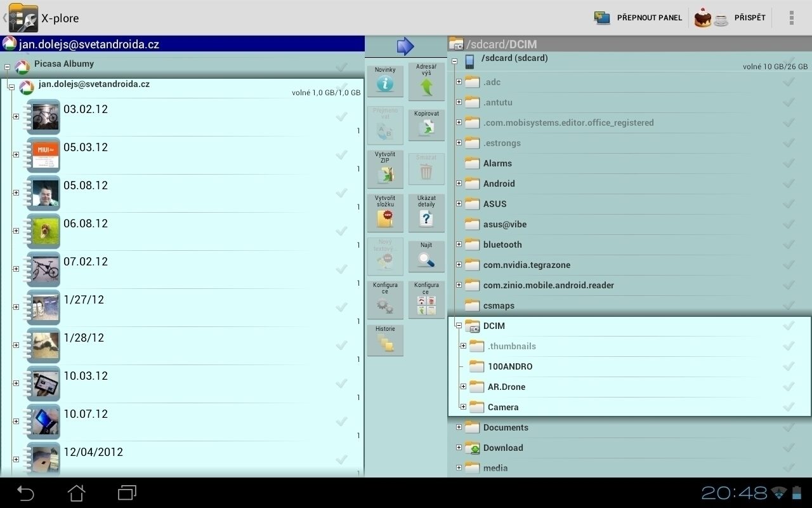Open Konfigurace with the gears icon
This screenshot has height=508, width=812.
(385, 300)
